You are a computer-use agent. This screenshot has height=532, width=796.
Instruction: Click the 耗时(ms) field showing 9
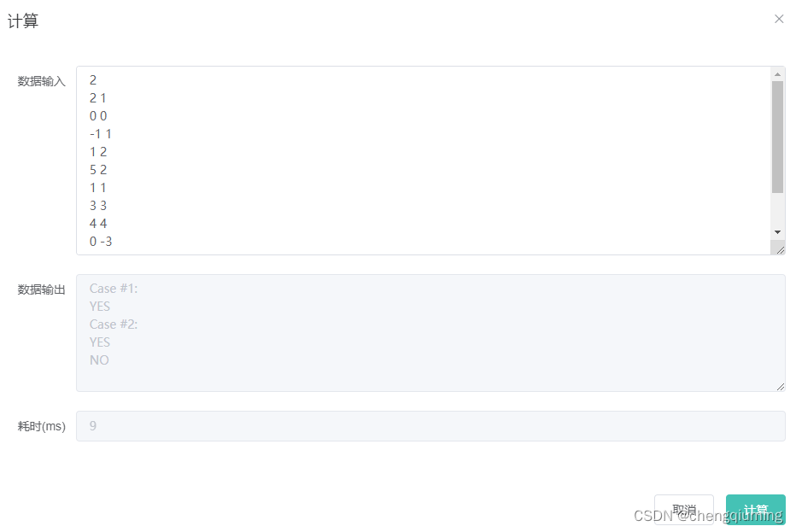click(430, 426)
